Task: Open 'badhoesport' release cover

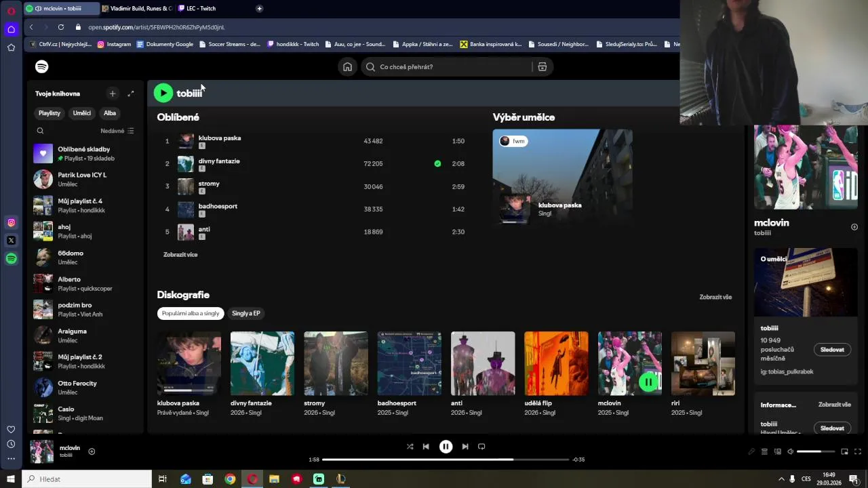Action: 410,363
